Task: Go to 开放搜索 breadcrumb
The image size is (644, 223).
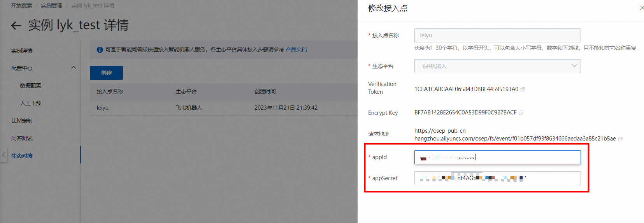Action: click(21, 5)
